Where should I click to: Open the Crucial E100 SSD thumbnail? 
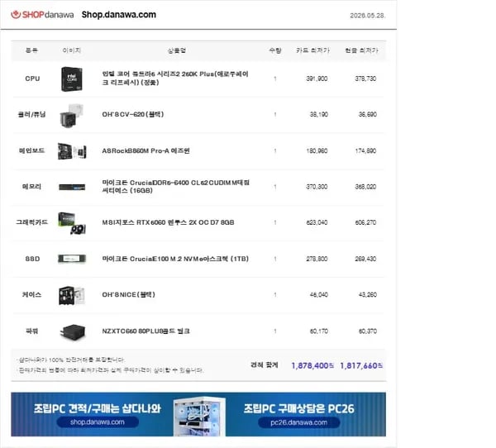coord(72,259)
